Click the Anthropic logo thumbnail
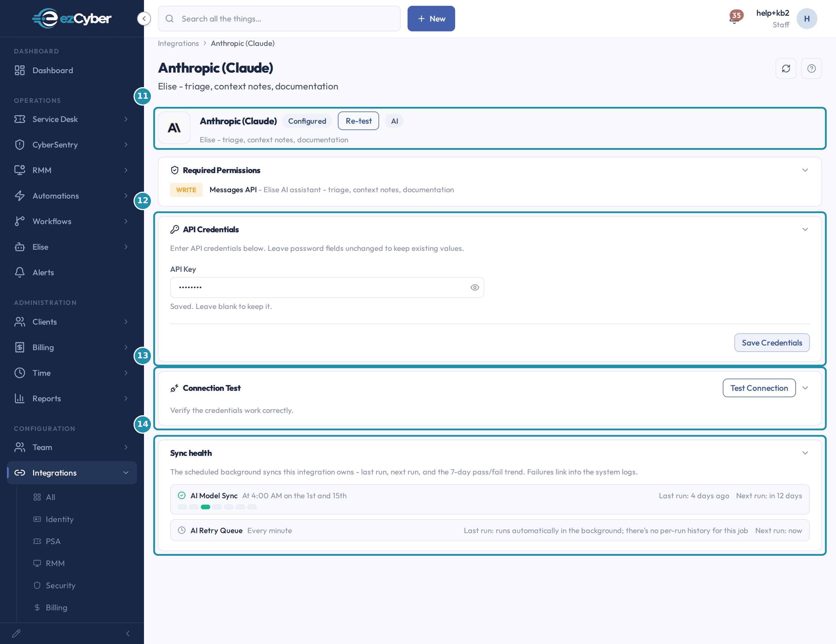This screenshot has width=836, height=644. (x=174, y=128)
